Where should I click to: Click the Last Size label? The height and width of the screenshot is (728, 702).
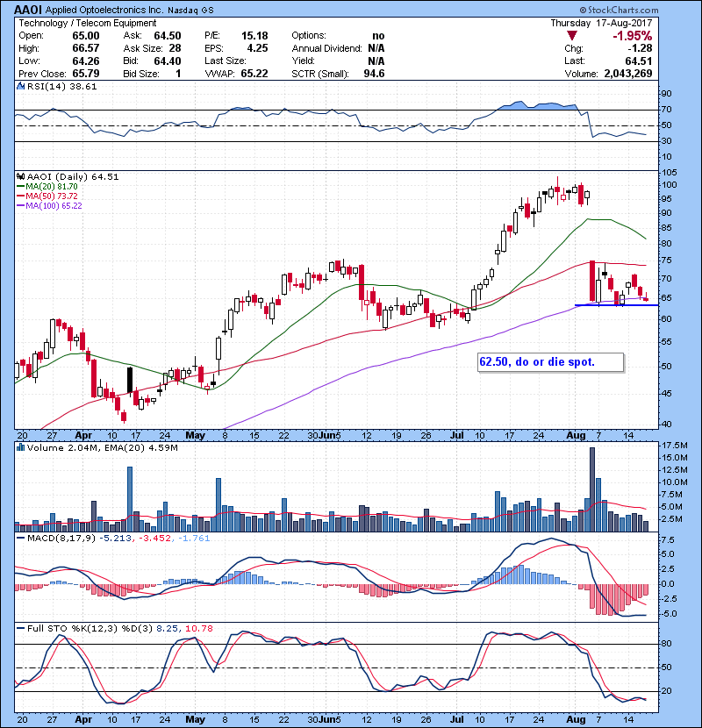(226, 61)
